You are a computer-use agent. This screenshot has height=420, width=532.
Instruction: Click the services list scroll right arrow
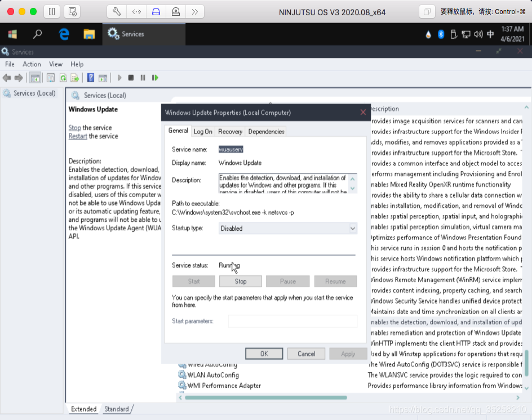pos(518,397)
